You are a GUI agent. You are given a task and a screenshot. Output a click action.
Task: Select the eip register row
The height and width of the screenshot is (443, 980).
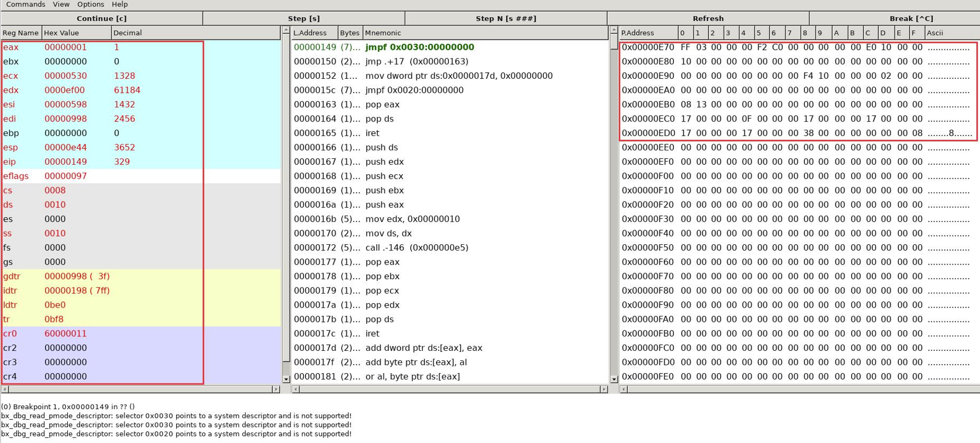coord(141,162)
